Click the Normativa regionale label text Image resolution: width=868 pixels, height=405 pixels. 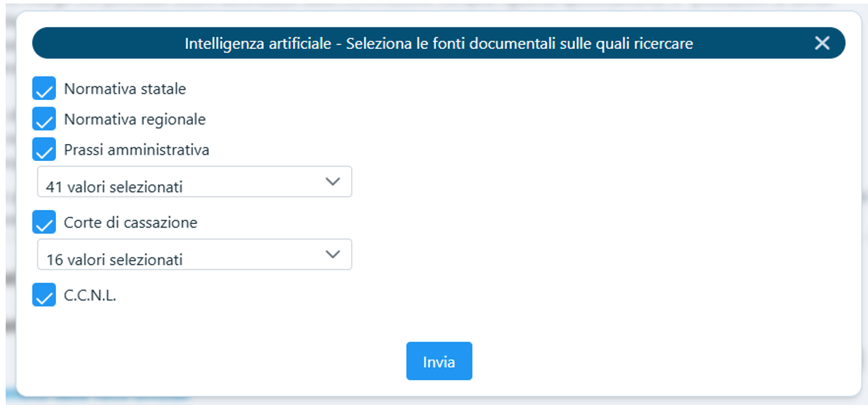[135, 120]
